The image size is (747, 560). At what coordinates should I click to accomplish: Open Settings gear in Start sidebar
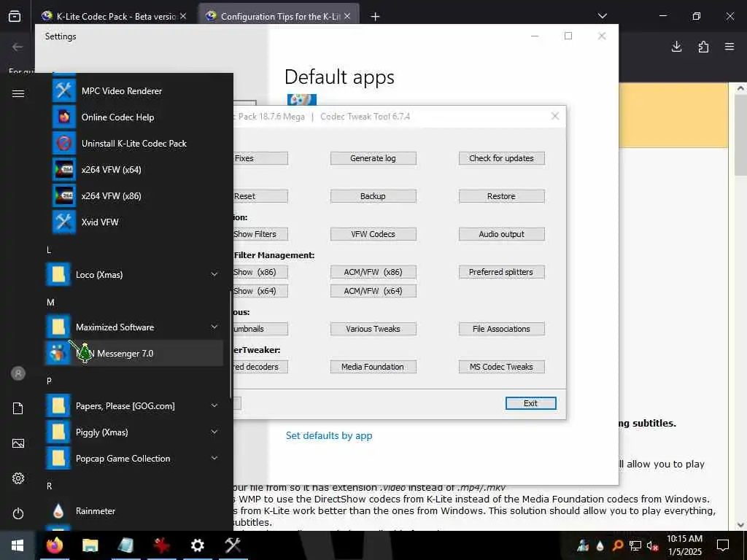coord(18,478)
